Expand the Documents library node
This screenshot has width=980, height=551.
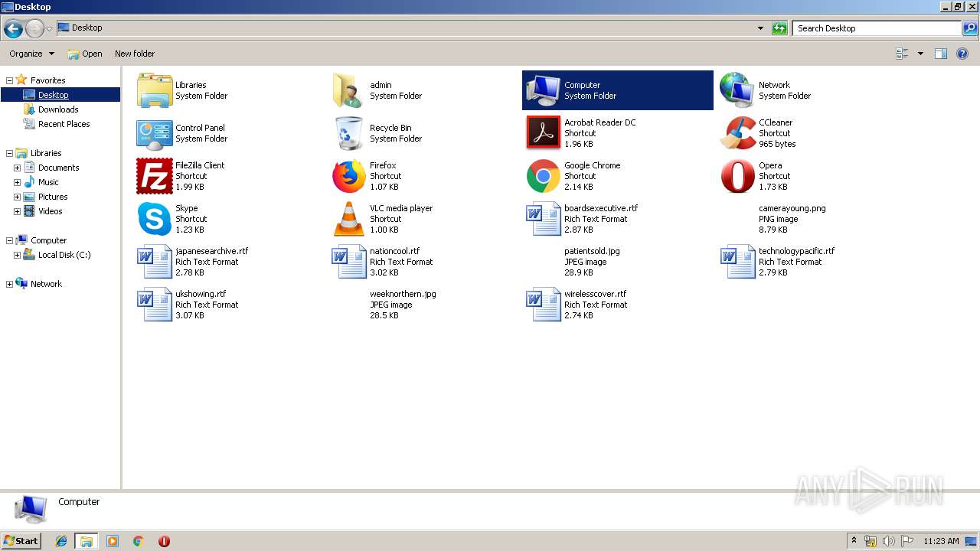pos(17,168)
